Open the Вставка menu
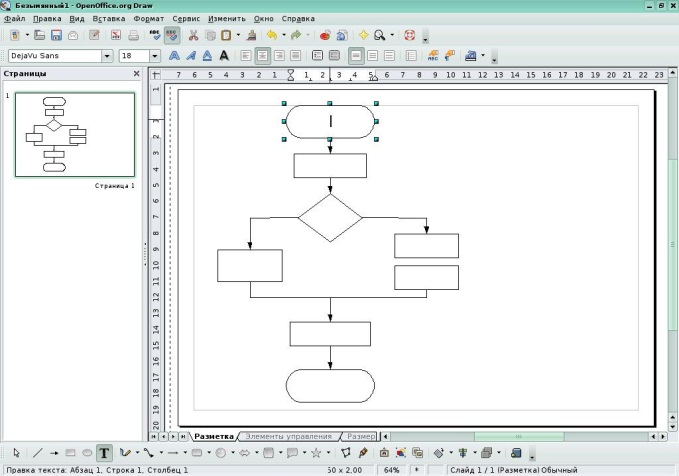The image size is (679, 476). (x=109, y=19)
